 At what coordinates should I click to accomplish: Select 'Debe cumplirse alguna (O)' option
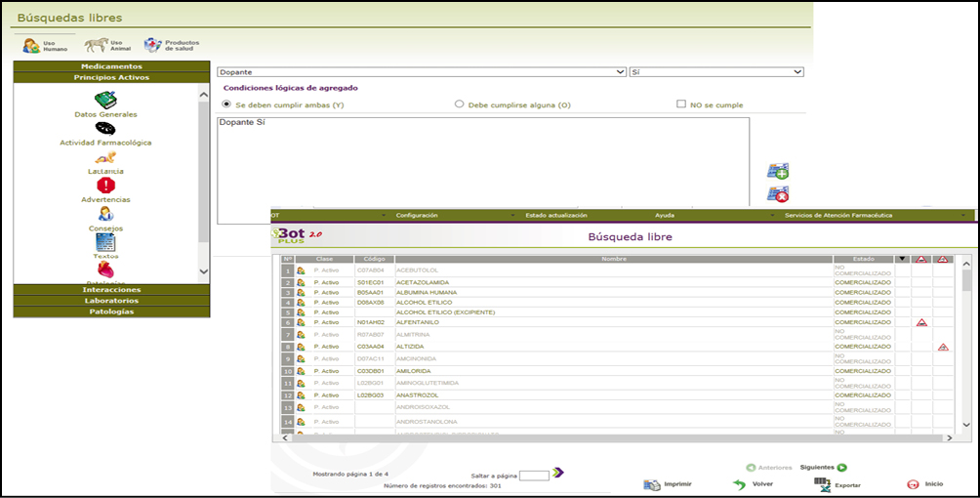coord(460,104)
